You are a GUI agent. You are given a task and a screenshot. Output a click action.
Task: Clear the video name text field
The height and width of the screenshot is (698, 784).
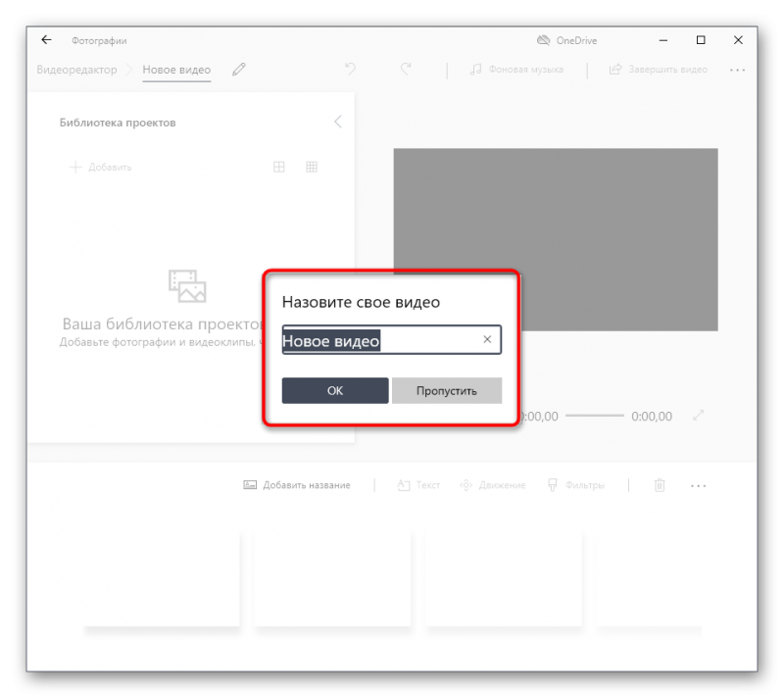487,339
